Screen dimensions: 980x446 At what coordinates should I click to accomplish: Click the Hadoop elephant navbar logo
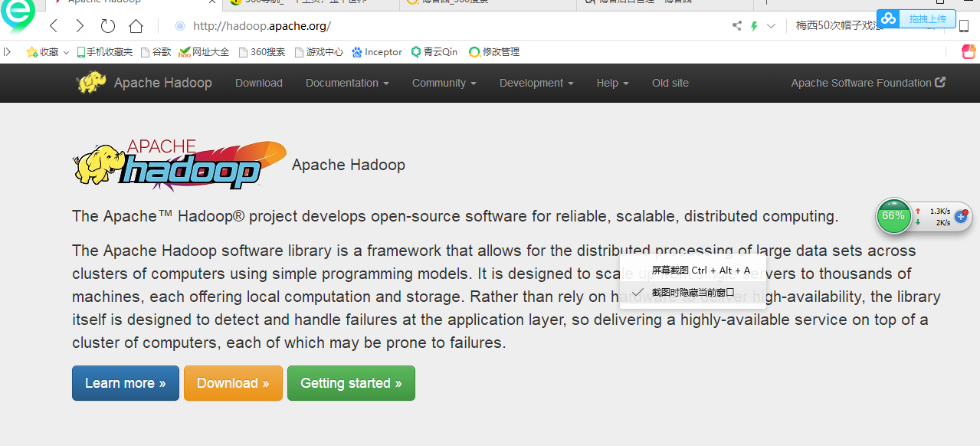tap(92, 82)
